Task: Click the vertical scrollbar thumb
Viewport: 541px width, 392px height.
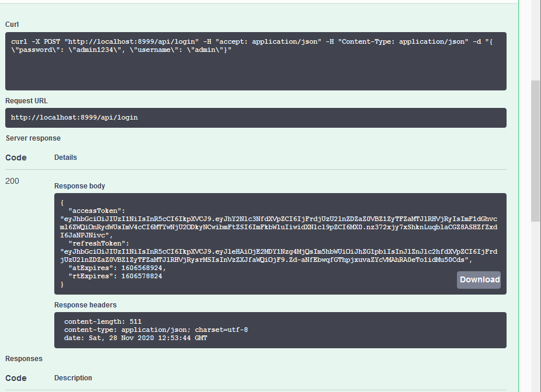Action: (x=535, y=151)
